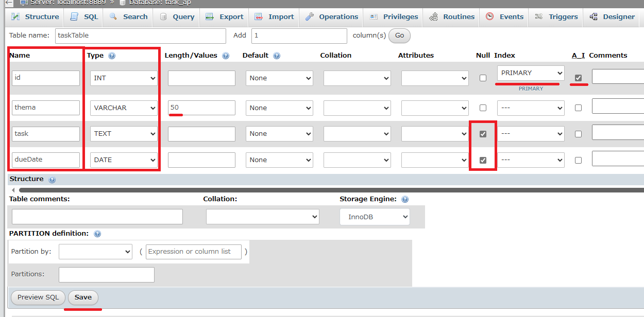Click the Export tab icon
644x317 pixels.
tap(210, 16)
